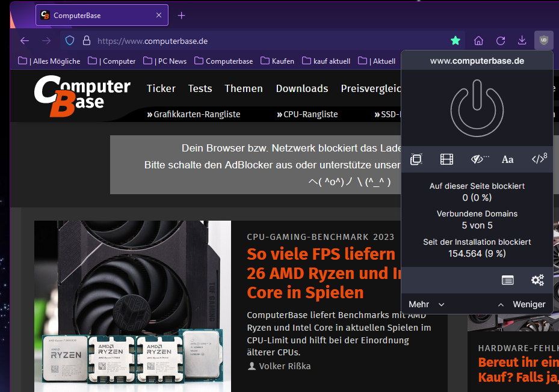Click the CPU-GAMING-BENCHMARK 2023 category label
This screenshot has height=392, width=559.
[x=321, y=237]
